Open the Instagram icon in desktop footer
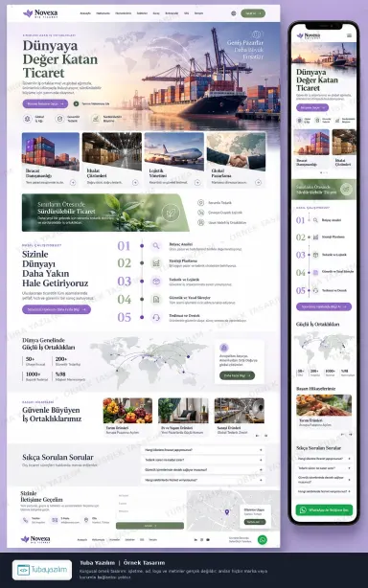 point(202,539)
